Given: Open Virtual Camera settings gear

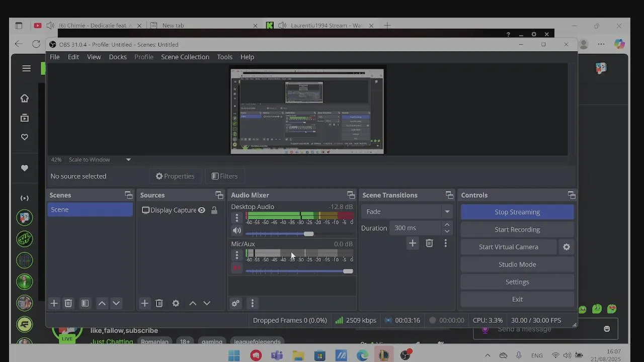Looking at the screenshot, I should click(x=567, y=247).
